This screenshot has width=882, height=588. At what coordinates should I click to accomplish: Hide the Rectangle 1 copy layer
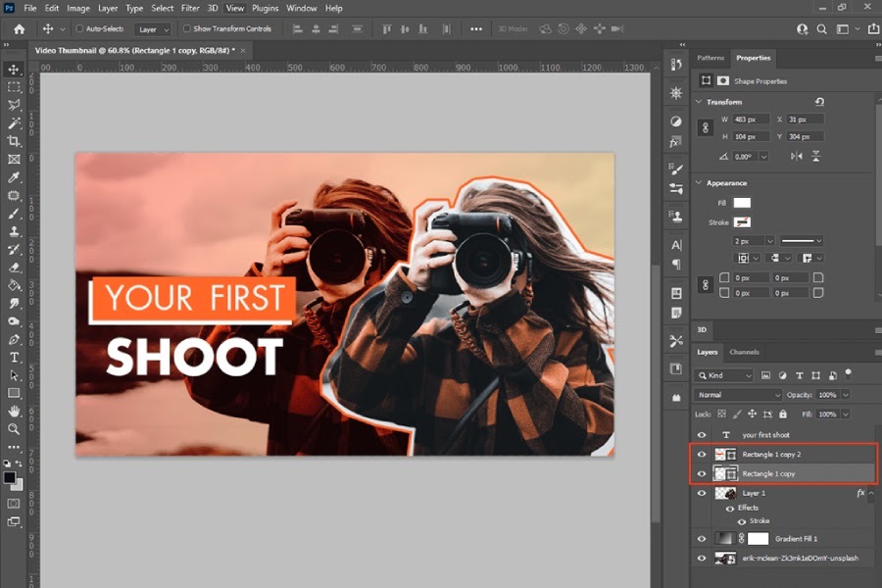702,473
